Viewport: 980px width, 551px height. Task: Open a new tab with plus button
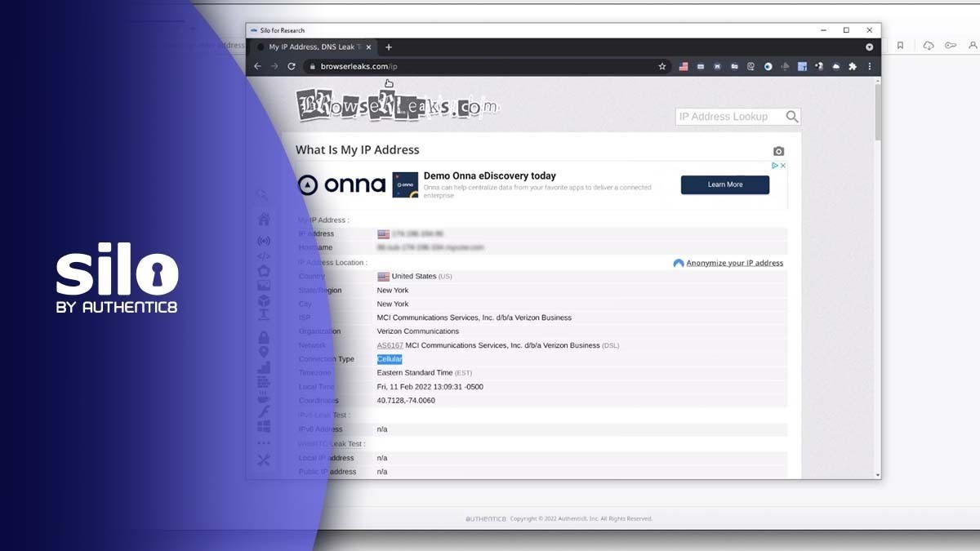click(389, 47)
